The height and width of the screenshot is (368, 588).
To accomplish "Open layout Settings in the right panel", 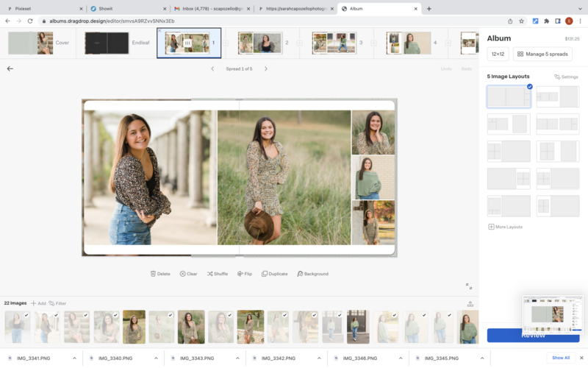I will click(566, 77).
